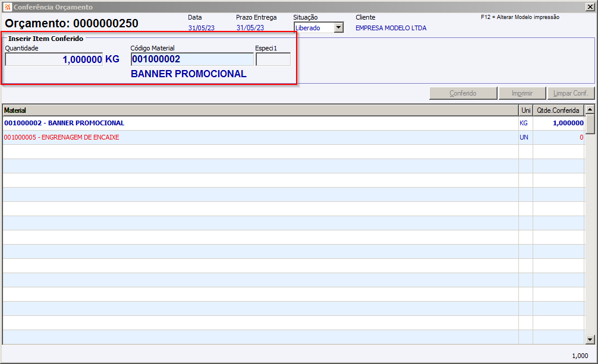Click the Quantidade input field

coord(53,59)
